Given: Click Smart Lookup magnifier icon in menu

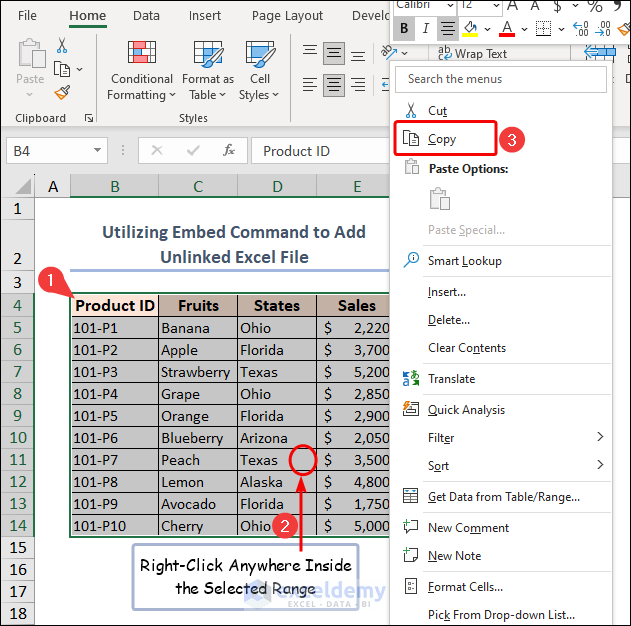Looking at the screenshot, I should click(411, 260).
